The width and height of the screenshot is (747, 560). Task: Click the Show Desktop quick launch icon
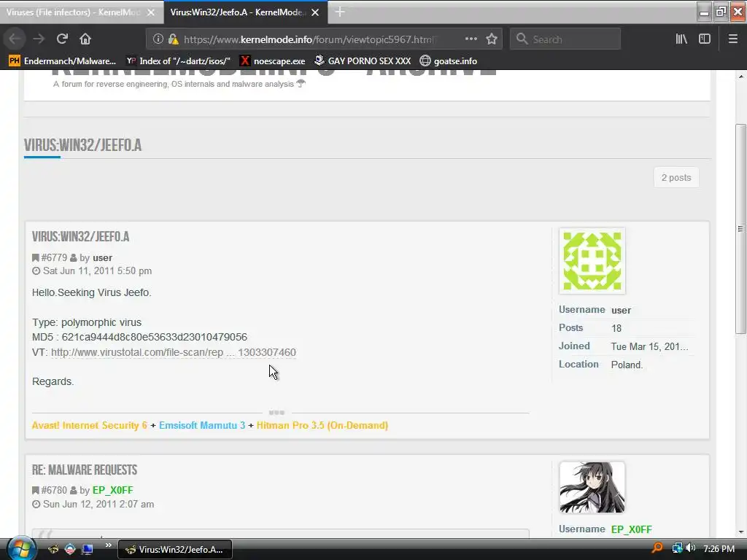[88, 550]
